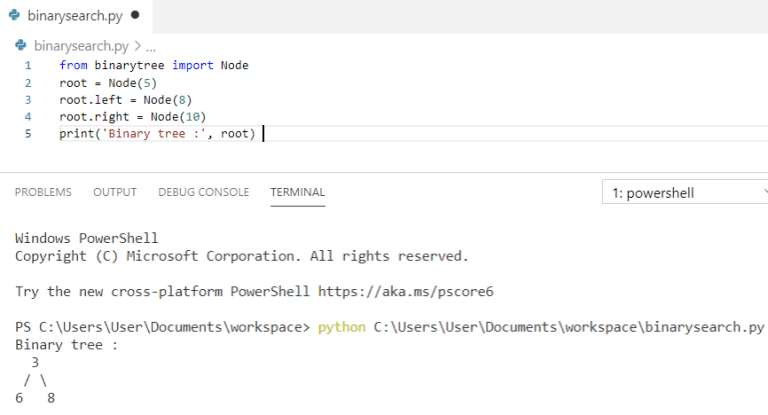
Task: Click the 'Binary tree :' terminal output line
Action: [x=67, y=344]
